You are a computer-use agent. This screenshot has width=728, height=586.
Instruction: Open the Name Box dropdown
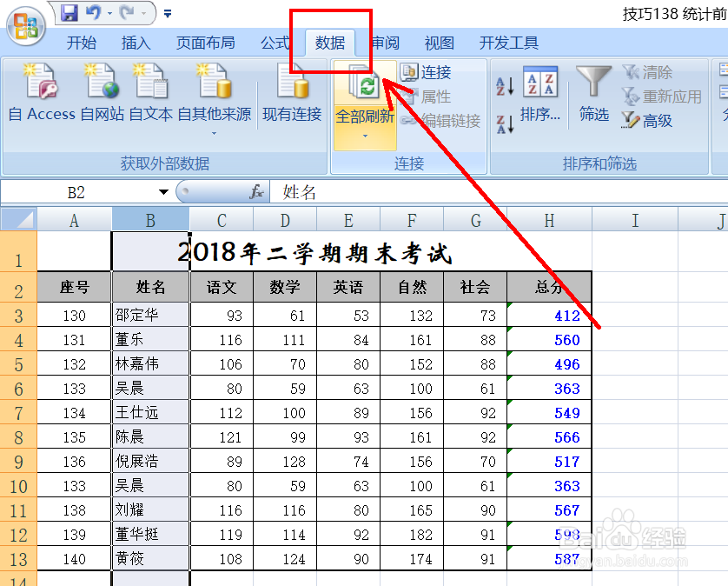[164, 190]
